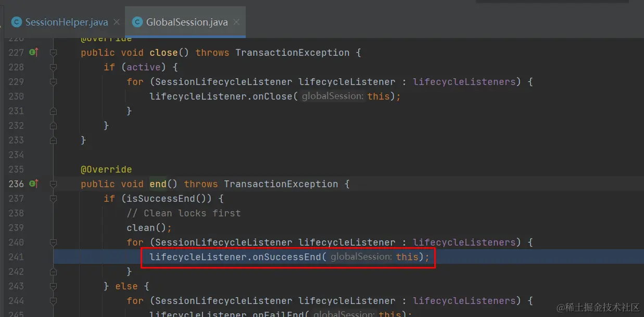
Task: Click TransactionException on line 227
Action: click(x=293, y=53)
